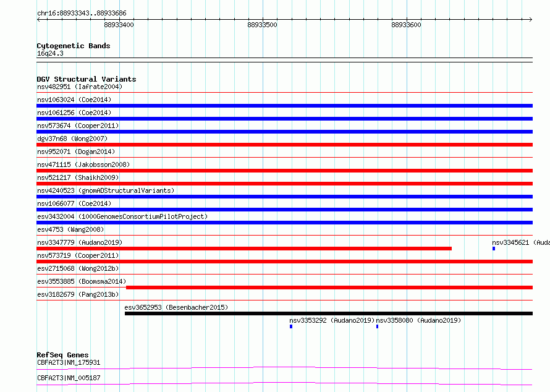Select the RefSeq Genes track title
Image resolution: width=550 pixels, height=392 pixels.
click(62, 355)
